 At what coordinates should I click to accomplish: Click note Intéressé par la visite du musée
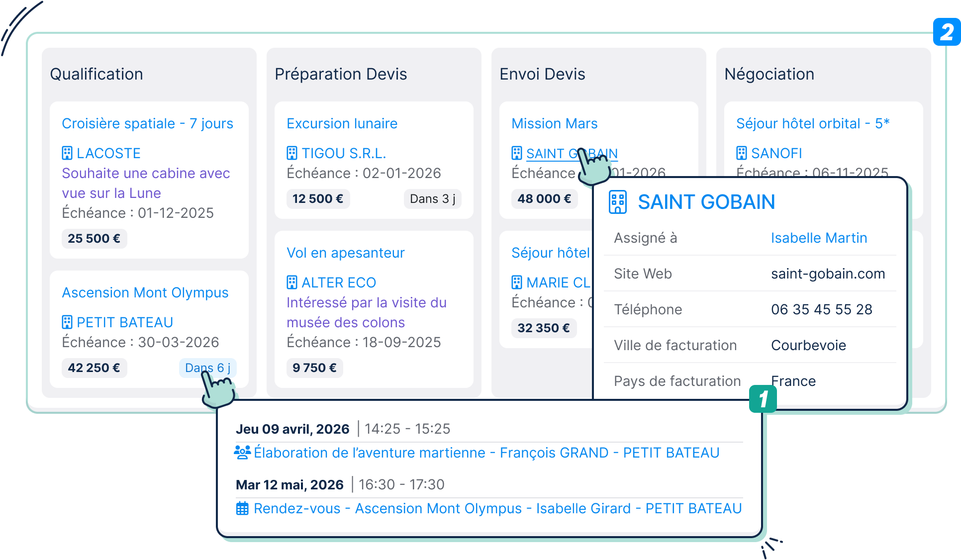[x=367, y=312]
